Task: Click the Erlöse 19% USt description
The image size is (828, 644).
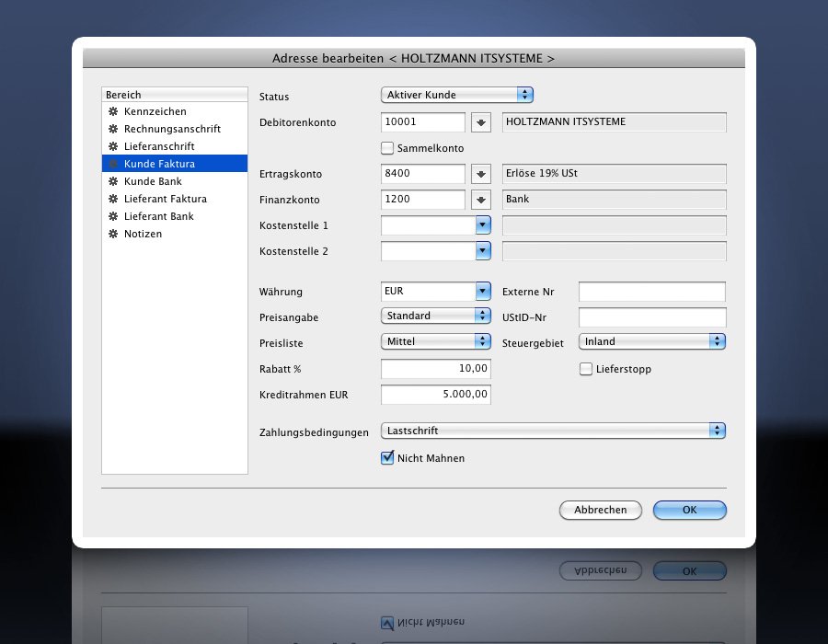Action: pyautogui.click(x=615, y=174)
